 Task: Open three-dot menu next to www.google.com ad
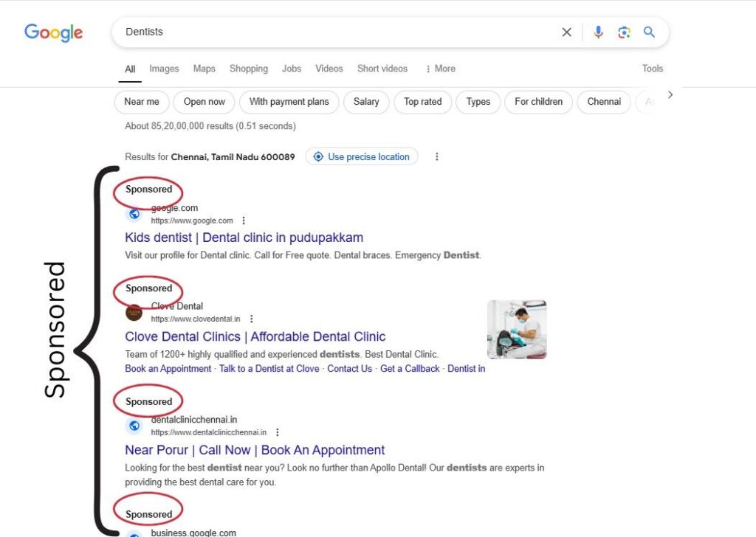244,221
